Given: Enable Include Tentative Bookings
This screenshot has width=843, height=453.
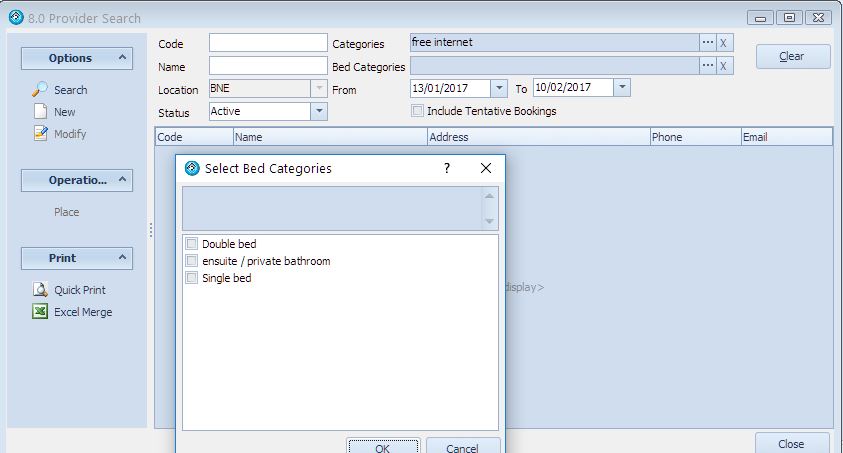Looking at the screenshot, I should coord(418,111).
